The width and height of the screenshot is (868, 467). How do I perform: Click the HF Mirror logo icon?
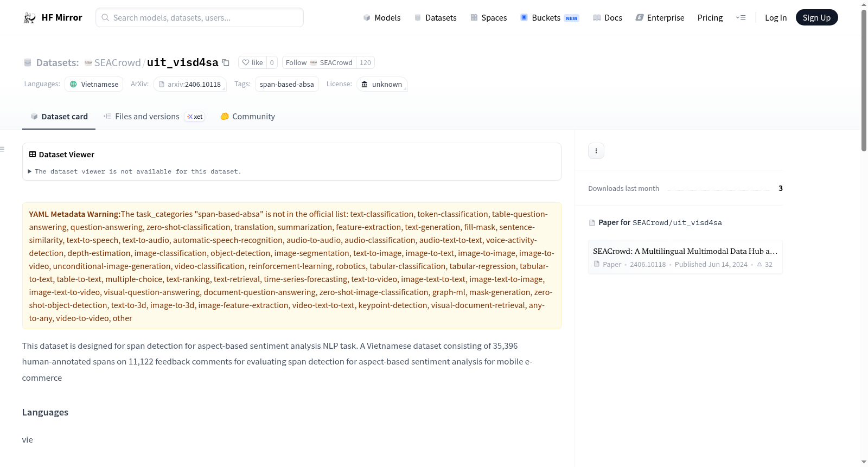point(30,18)
